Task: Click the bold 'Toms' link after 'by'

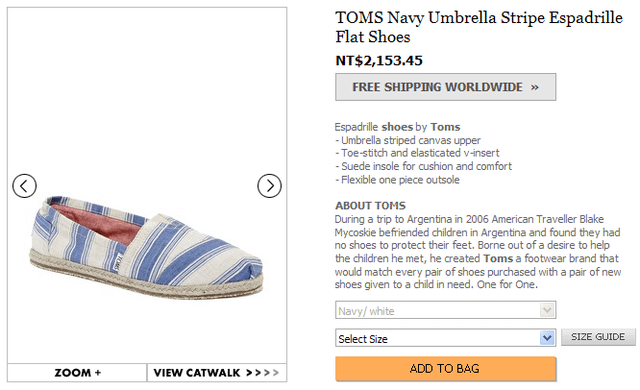Action: click(445, 127)
